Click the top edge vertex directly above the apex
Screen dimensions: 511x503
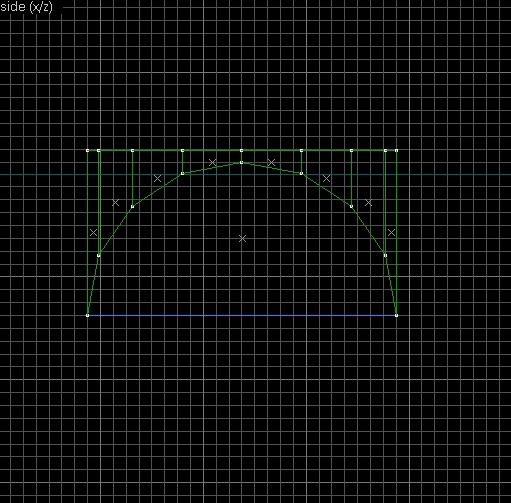coord(241,151)
